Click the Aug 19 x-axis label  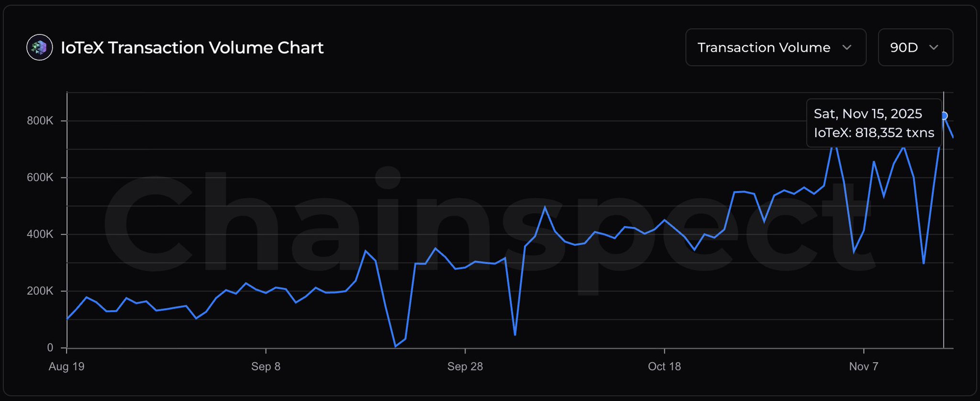67,367
